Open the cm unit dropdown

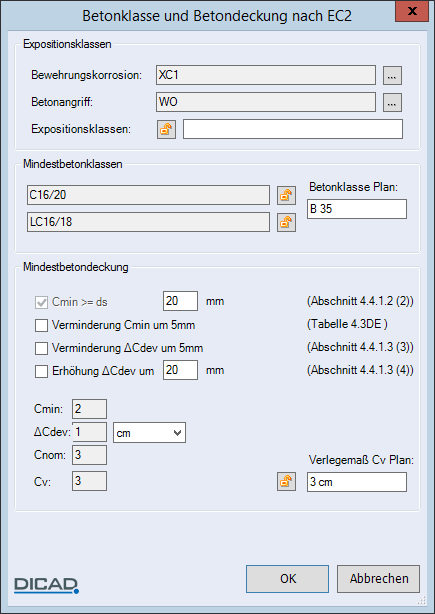tap(150, 433)
